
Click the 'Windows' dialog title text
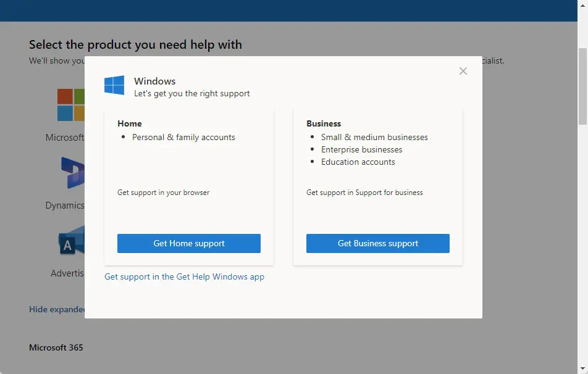click(x=154, y=81)
